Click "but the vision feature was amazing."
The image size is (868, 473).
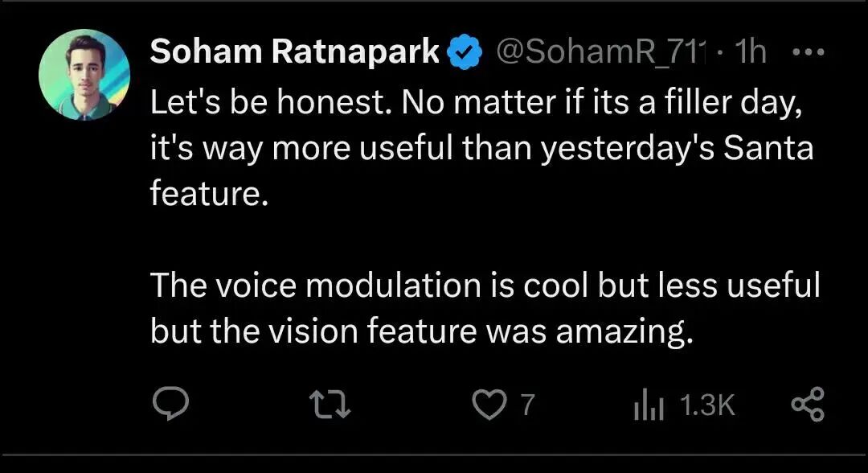[421, 332]
